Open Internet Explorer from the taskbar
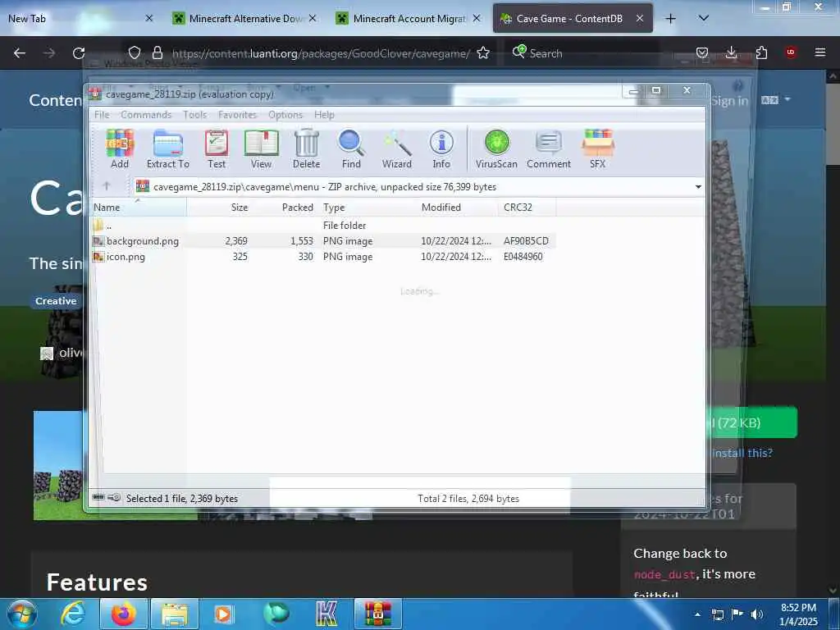Image resolution: width=840 pixels, height=630 pixels. tap(73, 614)
